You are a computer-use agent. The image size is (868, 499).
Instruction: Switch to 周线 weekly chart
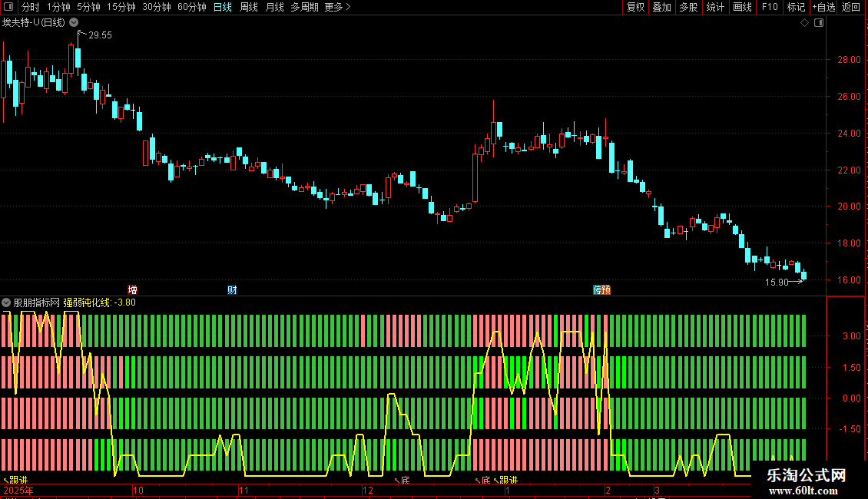[249, 7]
